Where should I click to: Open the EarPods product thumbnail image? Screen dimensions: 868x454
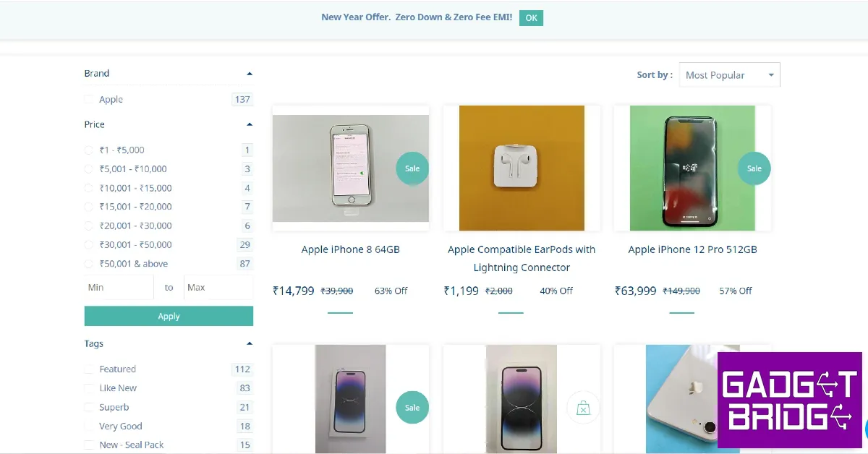(522, 168)
